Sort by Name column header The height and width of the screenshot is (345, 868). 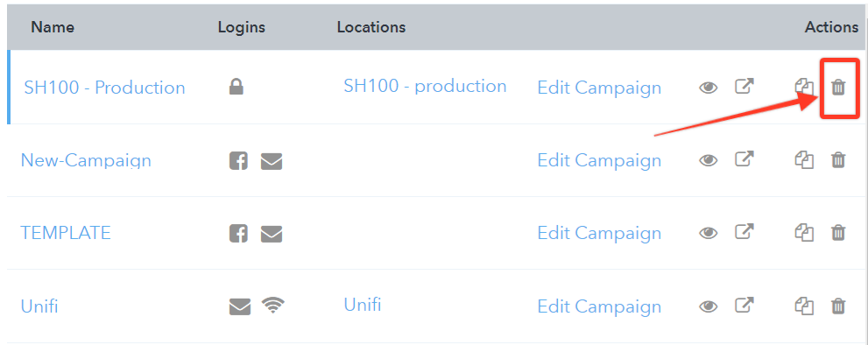click(53, 27)
